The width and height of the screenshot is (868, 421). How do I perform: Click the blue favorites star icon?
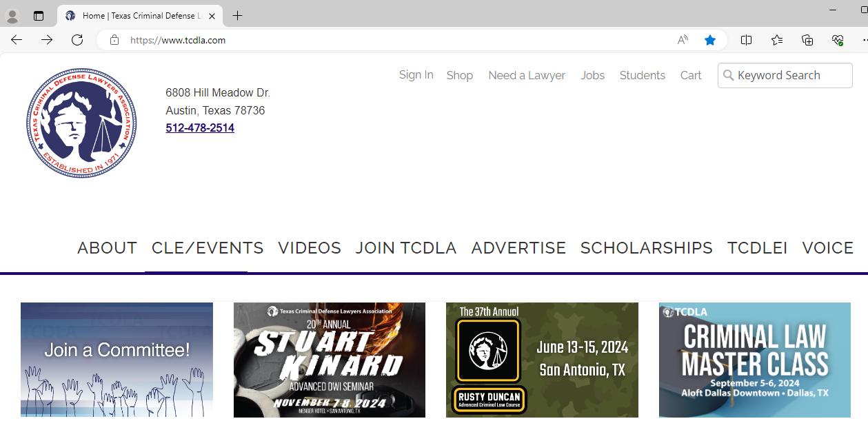click(x=710, y=40)
